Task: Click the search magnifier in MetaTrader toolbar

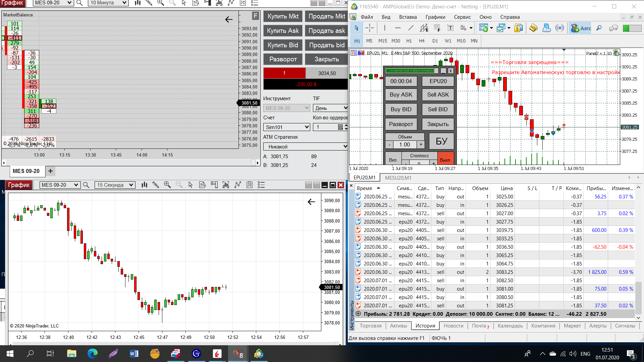Action: (599, 28)
